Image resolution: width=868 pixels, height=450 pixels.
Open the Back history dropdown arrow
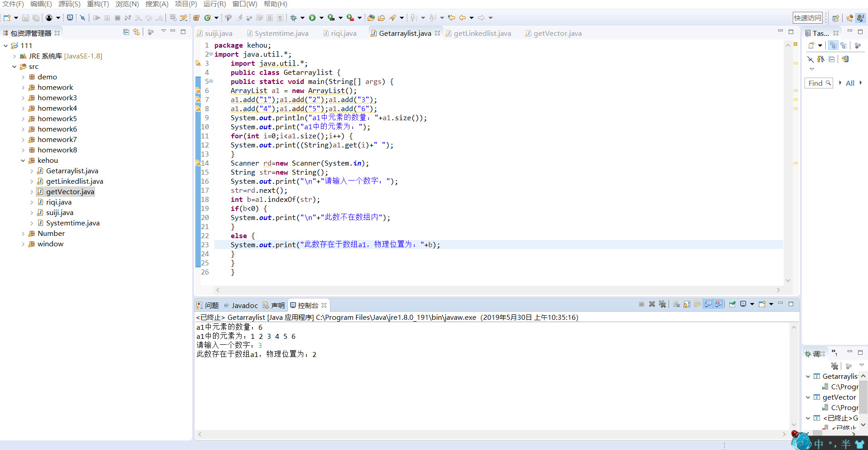(x=471, y=18)
